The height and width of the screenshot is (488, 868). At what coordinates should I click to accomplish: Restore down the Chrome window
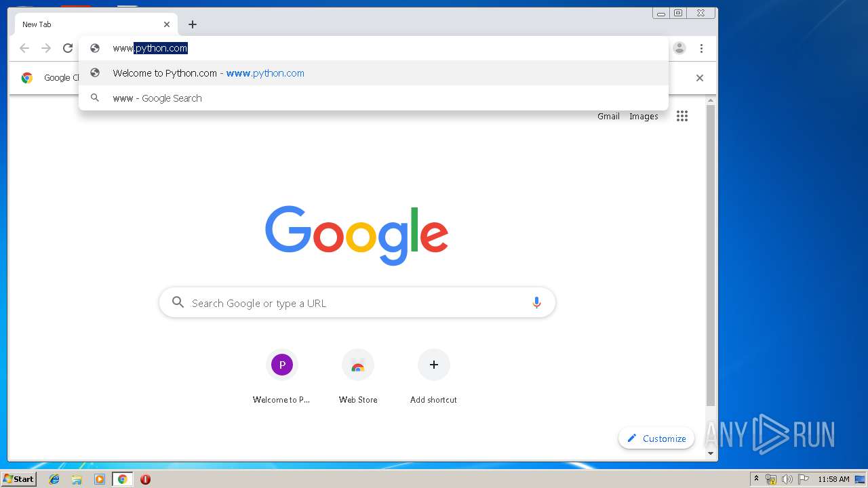pyautogui.click(x=678, y=13)
